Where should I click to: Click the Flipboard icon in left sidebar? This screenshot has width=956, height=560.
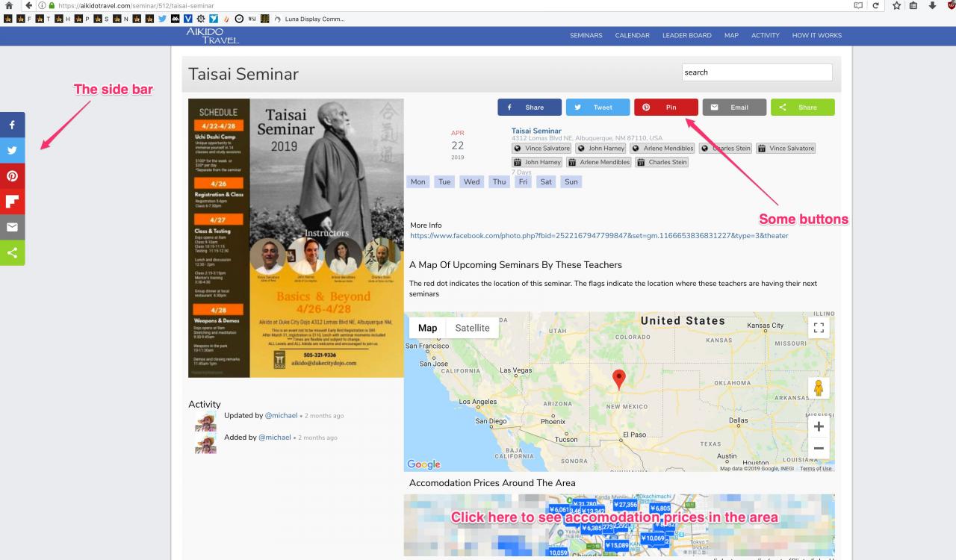(x=12, y=202)
